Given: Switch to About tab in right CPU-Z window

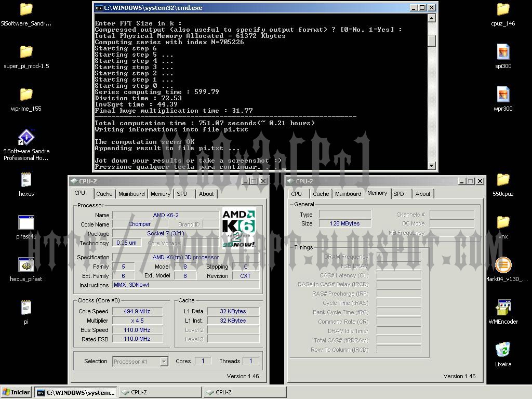Looking at the screenshot, I should [423, 194].
